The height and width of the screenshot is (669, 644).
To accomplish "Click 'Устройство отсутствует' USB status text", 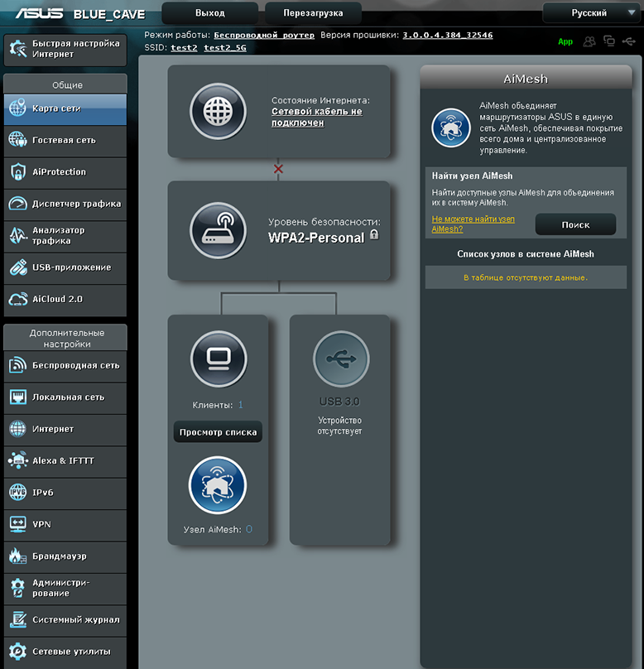I will 339,426.
